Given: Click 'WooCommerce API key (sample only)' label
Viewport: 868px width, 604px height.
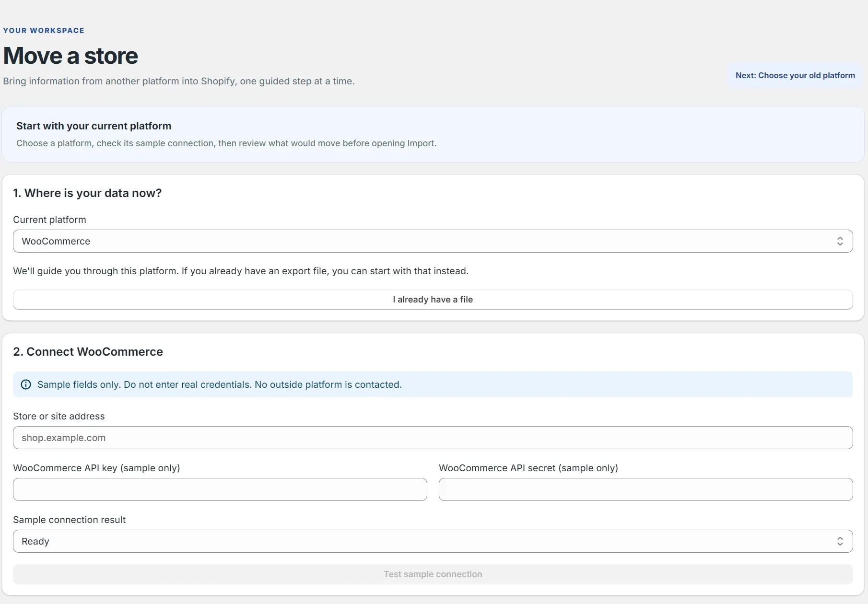Looking at the screenshot, I should (x=96, y=468).
